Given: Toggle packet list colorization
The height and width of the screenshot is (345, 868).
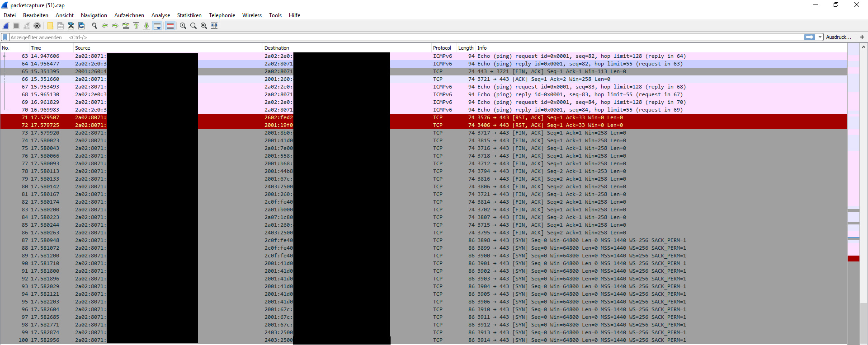Looking at the screenshot, I should coord(170,26).
